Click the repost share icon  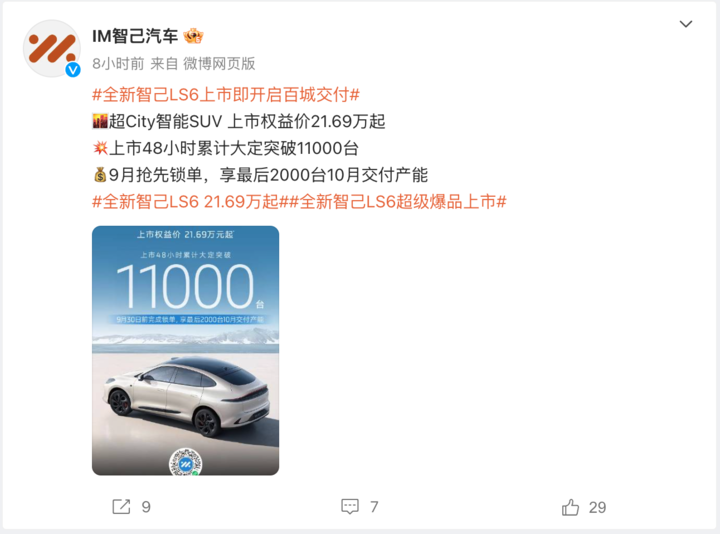[x=121, y=506]
